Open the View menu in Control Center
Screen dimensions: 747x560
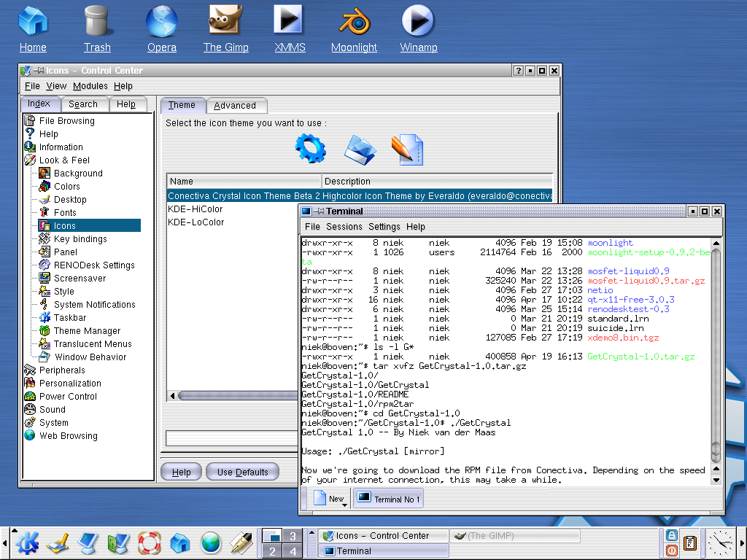coord(56,86)
